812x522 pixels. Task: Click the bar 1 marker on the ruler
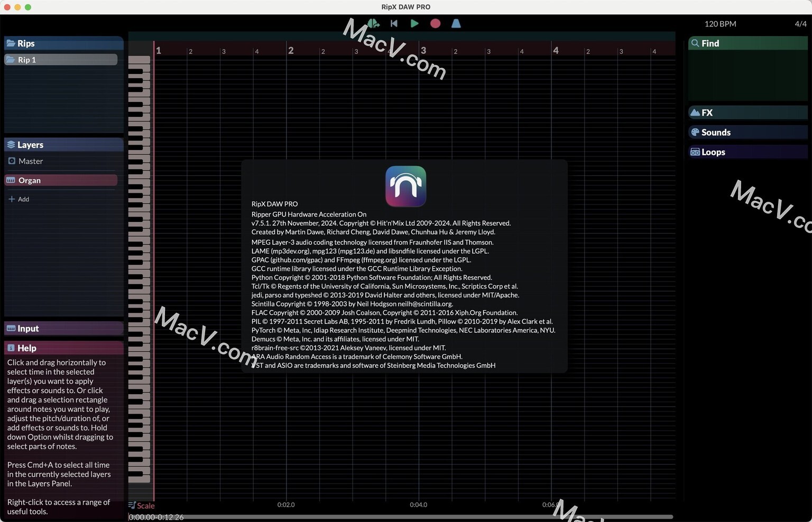[x=159, y=51]
